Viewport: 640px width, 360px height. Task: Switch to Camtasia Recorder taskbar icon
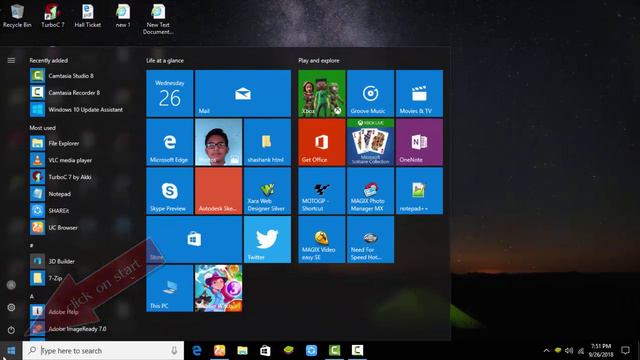tap(357, 350)
